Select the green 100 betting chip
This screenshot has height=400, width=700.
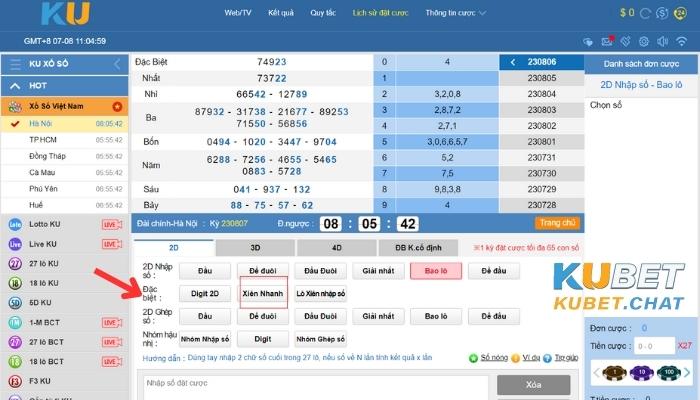669,372
